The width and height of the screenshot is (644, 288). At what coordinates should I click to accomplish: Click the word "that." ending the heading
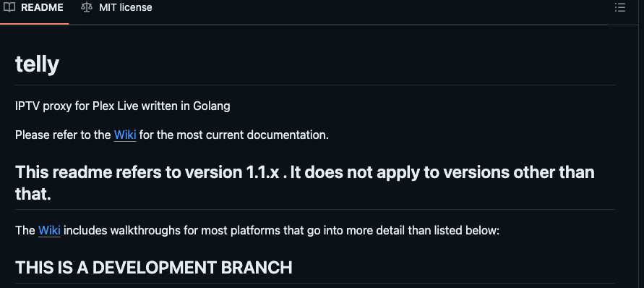(x=33, y=194)
